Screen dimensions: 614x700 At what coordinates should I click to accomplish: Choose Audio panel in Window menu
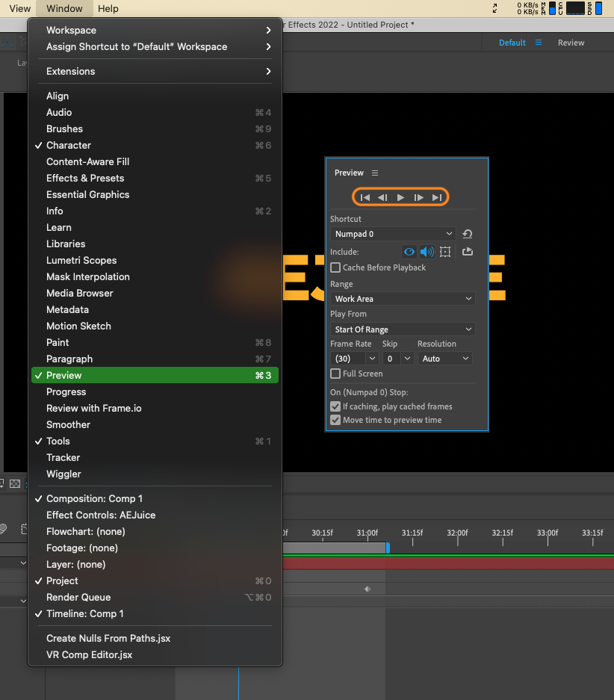pos(155,113)
